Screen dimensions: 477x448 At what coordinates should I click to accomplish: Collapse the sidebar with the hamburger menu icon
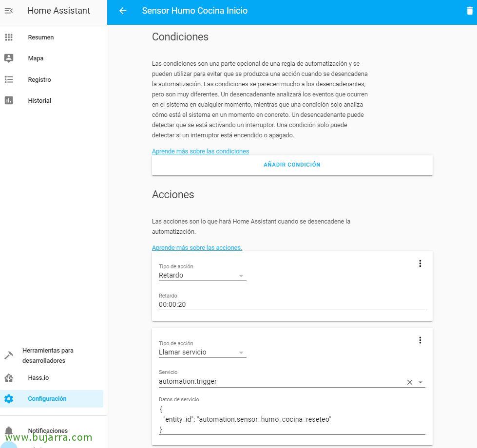click(9, 11)
